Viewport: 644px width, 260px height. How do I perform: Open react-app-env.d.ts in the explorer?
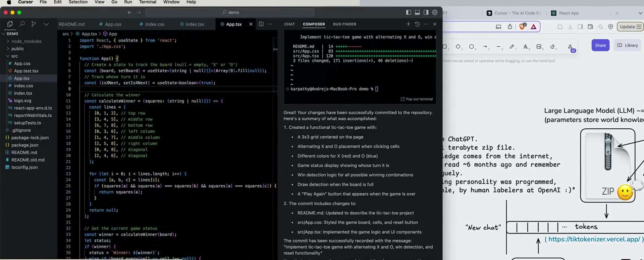pos(29,108)
